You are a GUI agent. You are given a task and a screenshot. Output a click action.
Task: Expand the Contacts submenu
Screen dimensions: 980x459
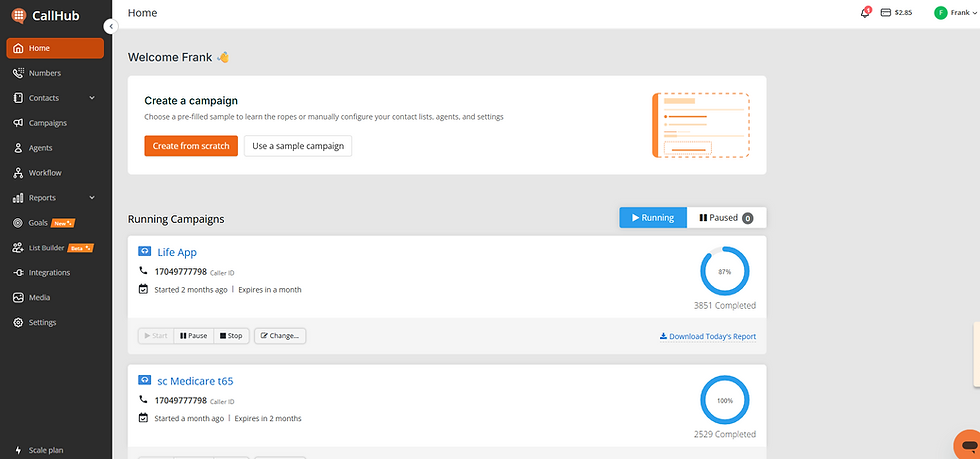[x=92, y=98]
